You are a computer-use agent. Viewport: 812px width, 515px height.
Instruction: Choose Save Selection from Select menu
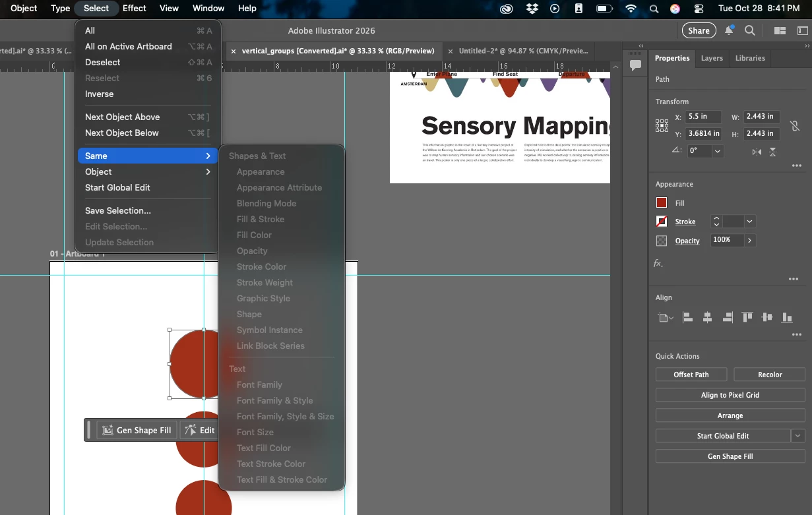(x=148, y=210)
